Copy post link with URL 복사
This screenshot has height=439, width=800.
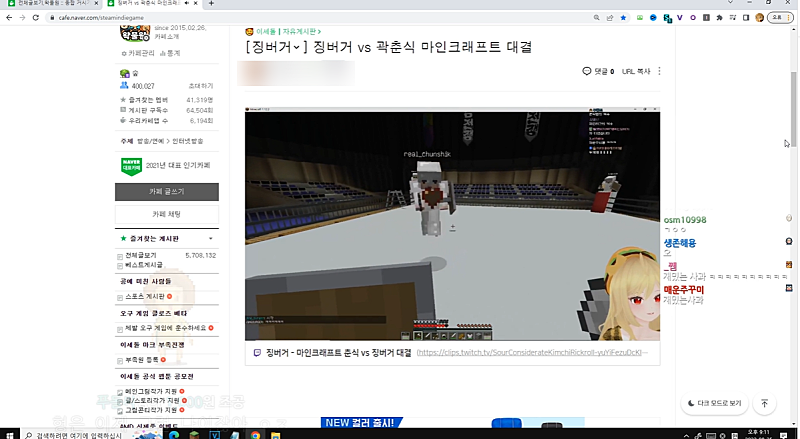pyautogui.click(x=636, y=71)
